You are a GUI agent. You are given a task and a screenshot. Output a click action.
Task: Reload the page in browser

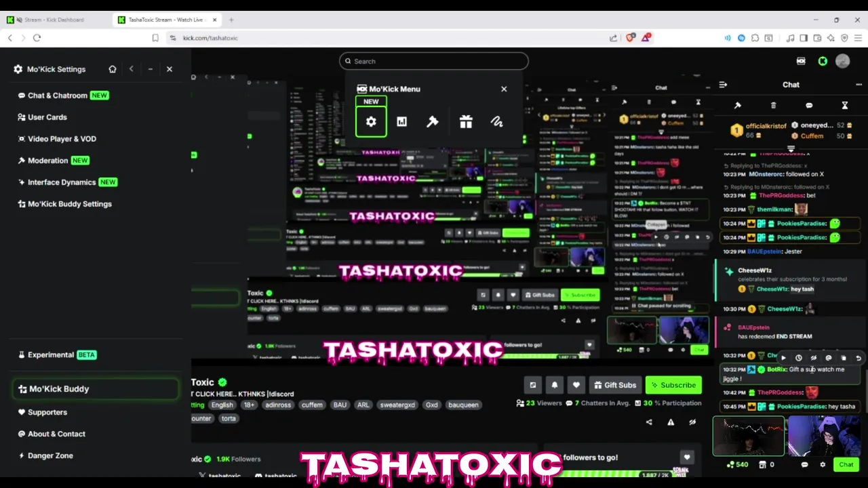tap(37, 38)
